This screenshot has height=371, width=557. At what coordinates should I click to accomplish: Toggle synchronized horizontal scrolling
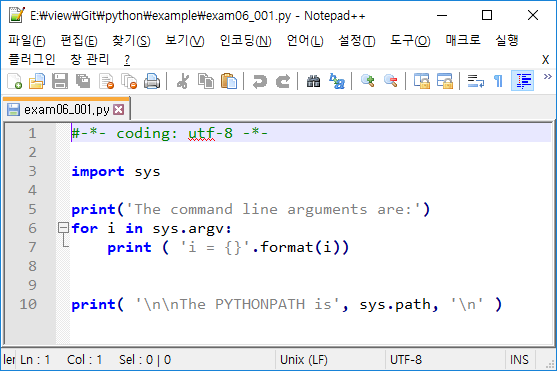[444, 81]
